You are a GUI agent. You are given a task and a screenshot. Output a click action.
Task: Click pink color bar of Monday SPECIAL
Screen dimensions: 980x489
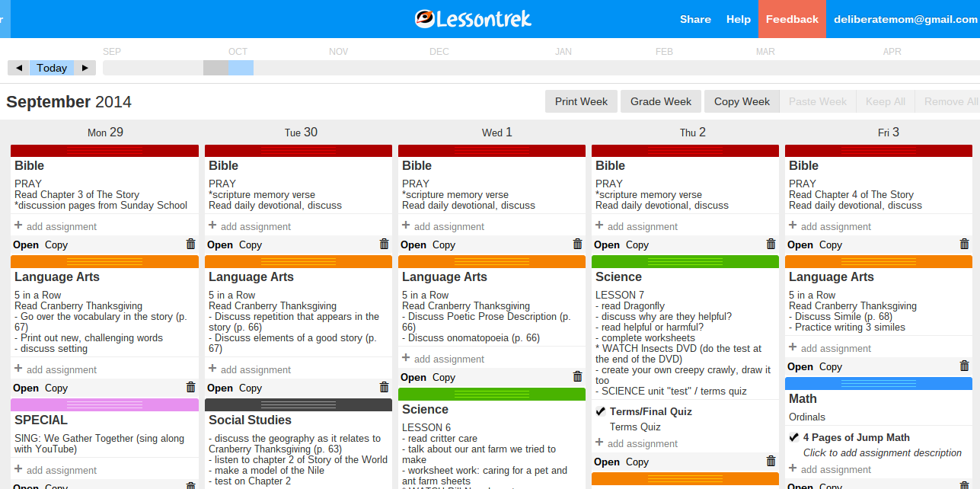click(x=105, y=405)
